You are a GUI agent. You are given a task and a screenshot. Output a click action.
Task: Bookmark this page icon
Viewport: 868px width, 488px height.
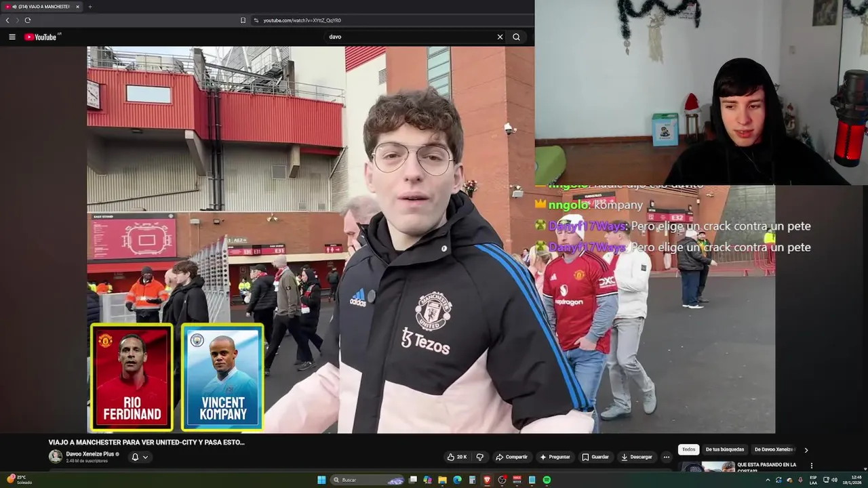[x=243, y=20]
